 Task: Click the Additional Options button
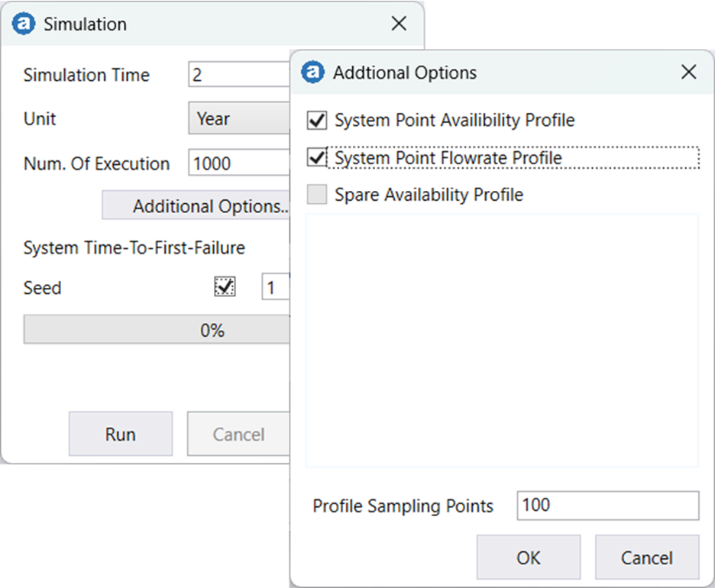(196, 205)
